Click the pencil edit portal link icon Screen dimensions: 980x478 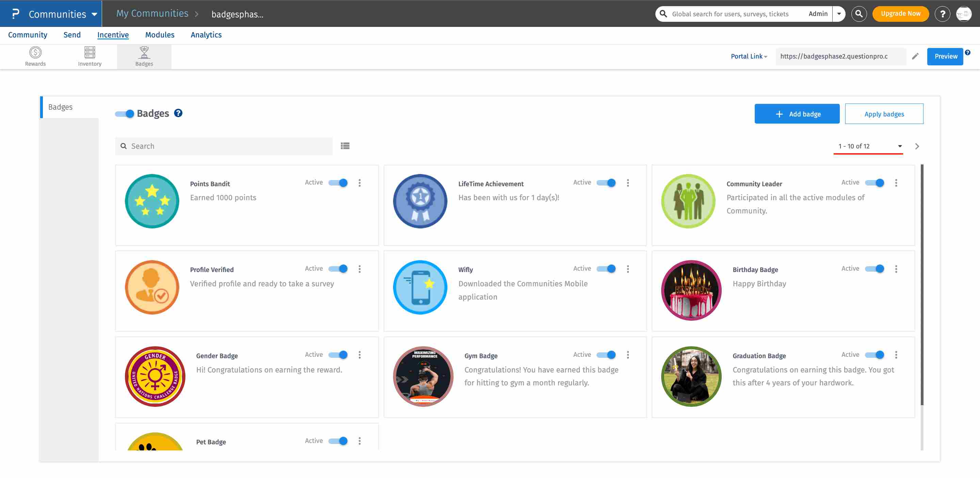[x=915, y=56]
